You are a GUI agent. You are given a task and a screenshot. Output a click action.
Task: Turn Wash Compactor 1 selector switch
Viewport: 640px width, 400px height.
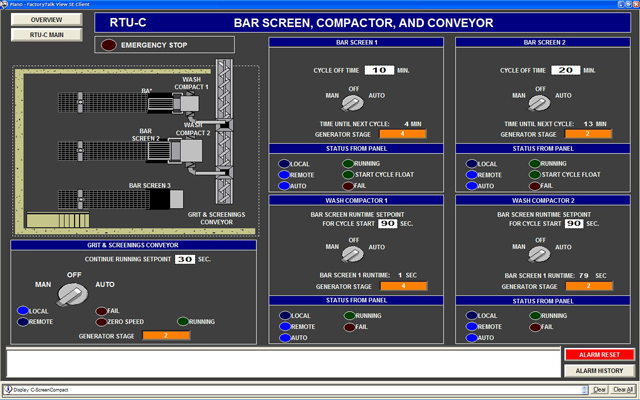point(350,252)
